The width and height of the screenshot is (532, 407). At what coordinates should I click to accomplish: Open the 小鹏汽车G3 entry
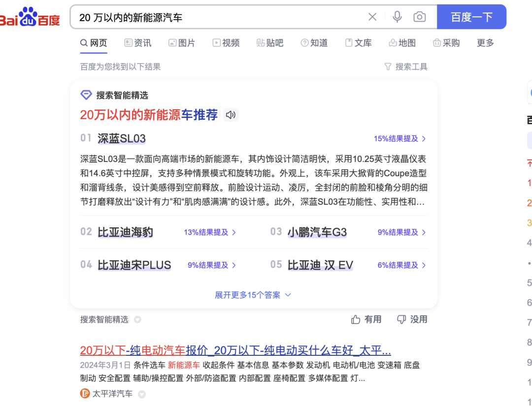point(317,232)
